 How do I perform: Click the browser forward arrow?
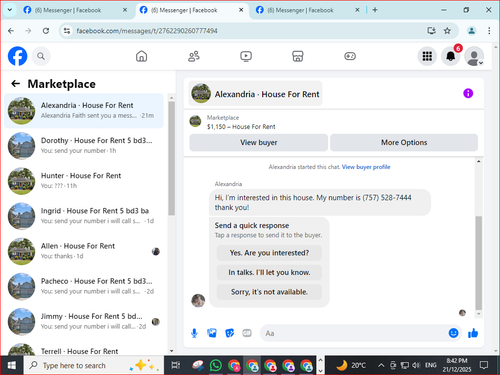tap(28, 31)
